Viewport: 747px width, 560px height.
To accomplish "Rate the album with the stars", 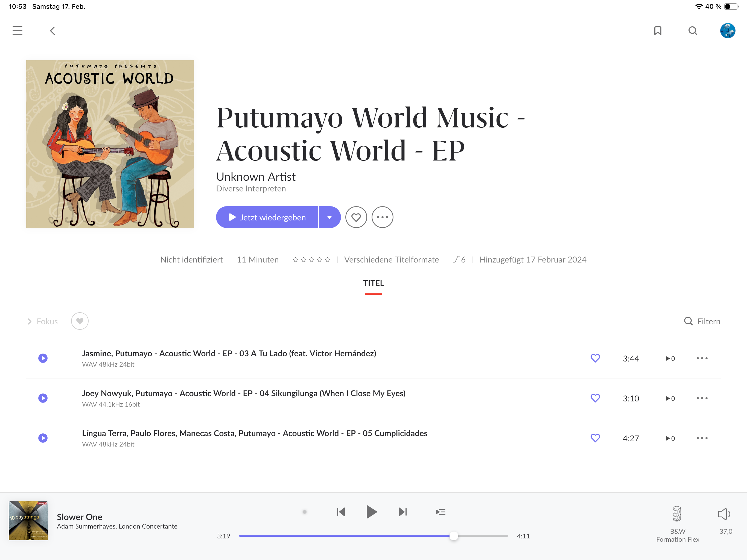I will (x=311, y=260).
